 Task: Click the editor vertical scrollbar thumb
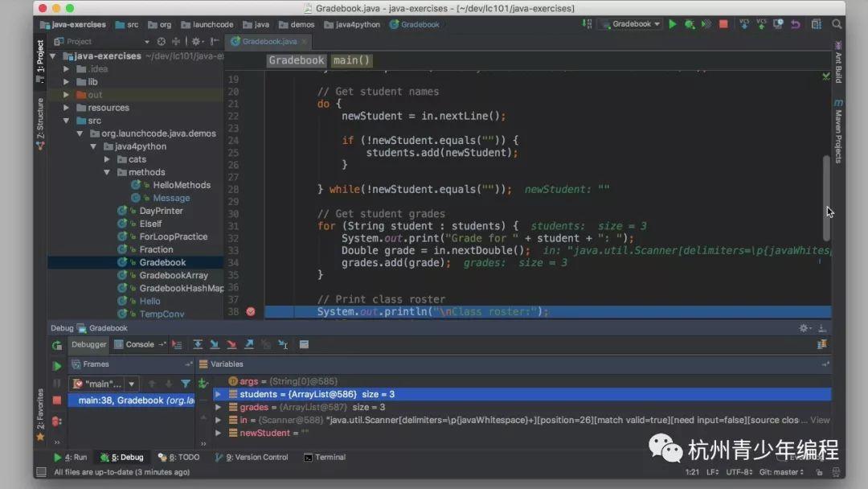click(x=826, y=199)
